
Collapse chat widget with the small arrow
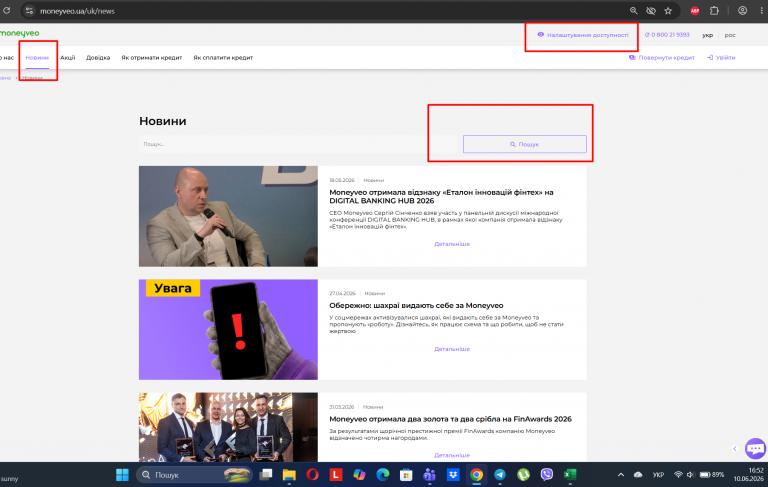pos(735,448)
